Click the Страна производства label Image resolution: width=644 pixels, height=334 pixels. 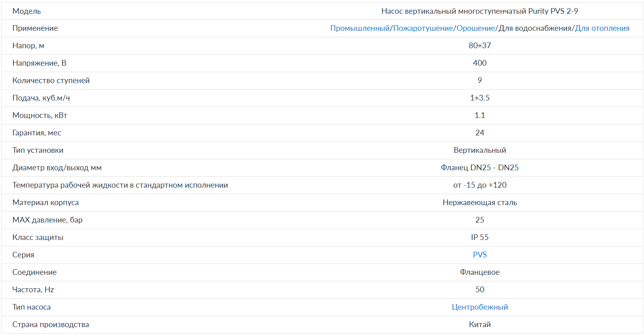click(x=51, y=325)
